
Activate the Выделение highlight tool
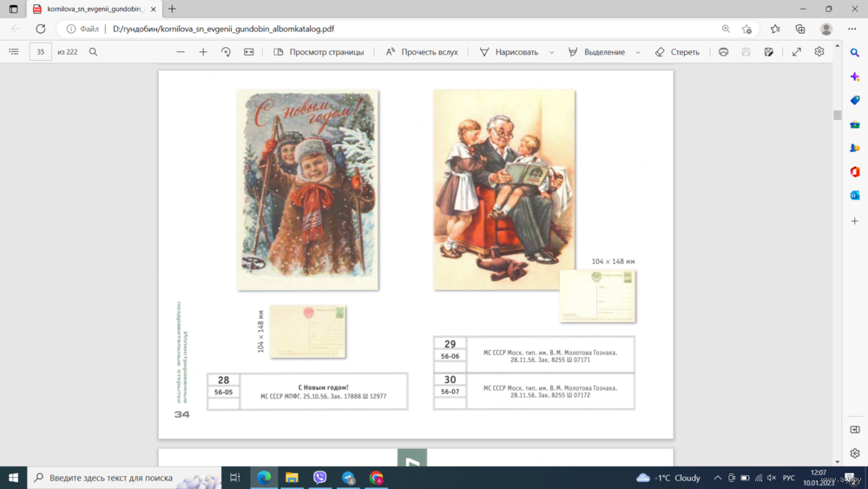point(596,51)
